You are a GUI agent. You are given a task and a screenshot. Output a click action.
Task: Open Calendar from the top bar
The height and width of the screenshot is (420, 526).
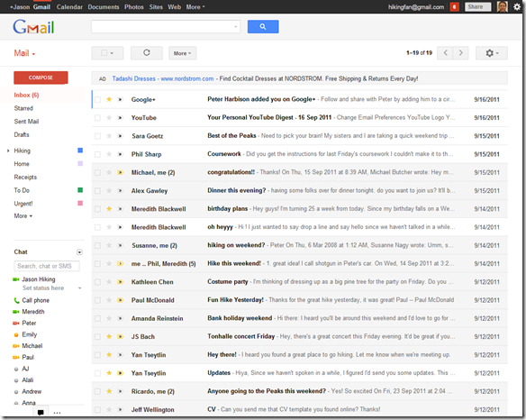pyautogui.click(x=69, y=6)
